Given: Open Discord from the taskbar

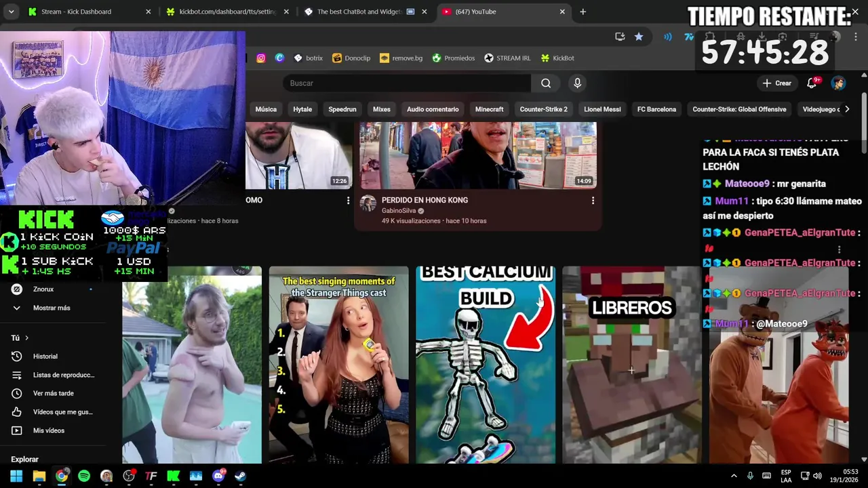Looking at the screenshot, I should pyautogui.click(x=218, y=476).
